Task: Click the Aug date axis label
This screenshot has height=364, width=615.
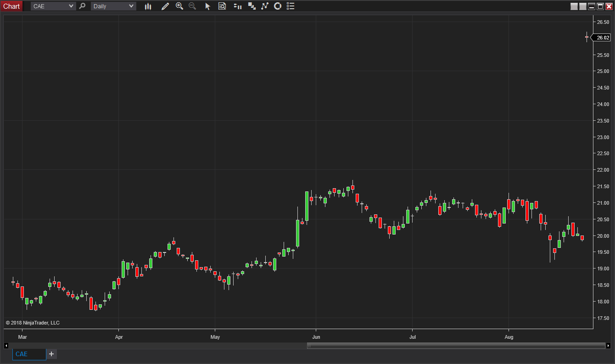Action: pyautogui.click(x=509, y=337)
